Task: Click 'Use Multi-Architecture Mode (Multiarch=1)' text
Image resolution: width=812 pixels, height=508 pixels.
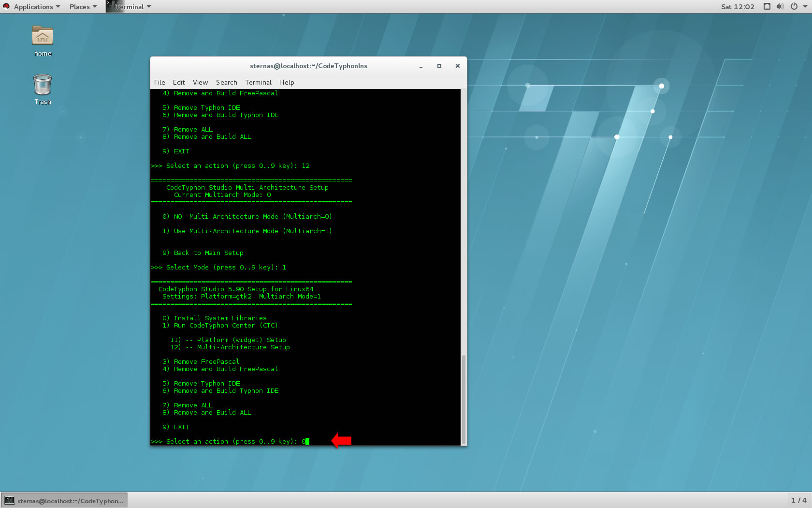Action: [x=253, y=231]
